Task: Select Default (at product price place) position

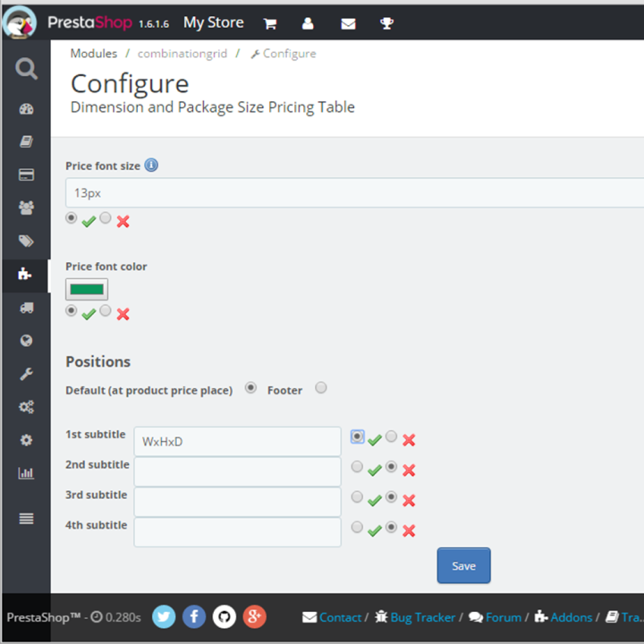Action: coord(250,387)
